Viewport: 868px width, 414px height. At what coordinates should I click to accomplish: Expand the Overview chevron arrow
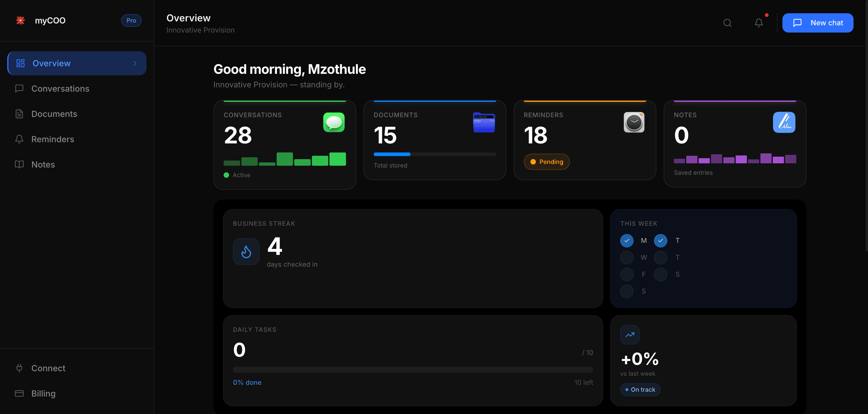135,63
